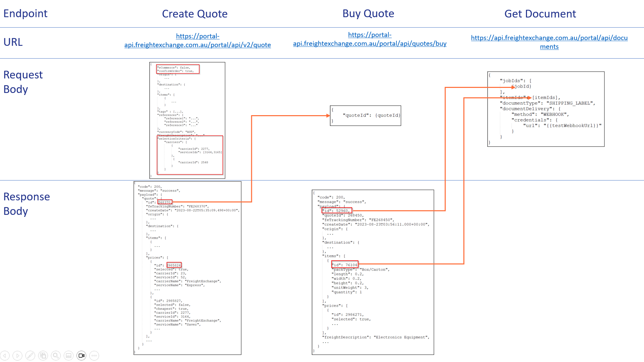Click the Create Quote column title
644x362 pixels.
point(195,14)
